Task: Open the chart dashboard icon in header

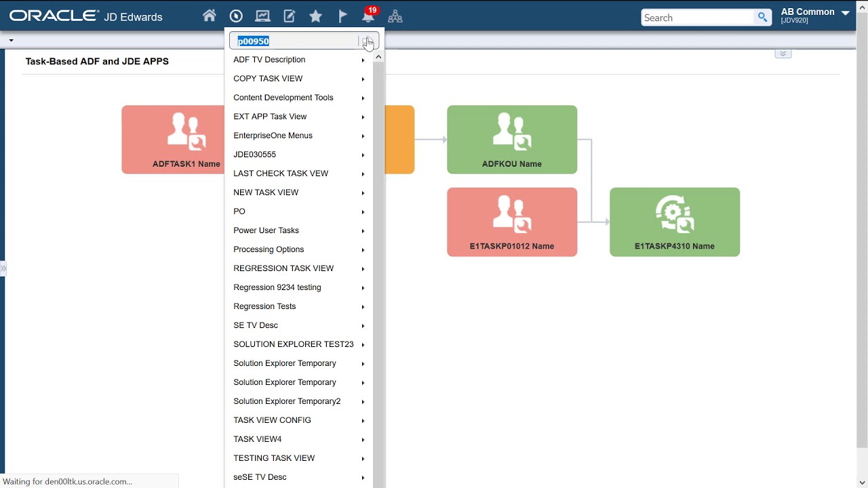Action: [262, 16]
